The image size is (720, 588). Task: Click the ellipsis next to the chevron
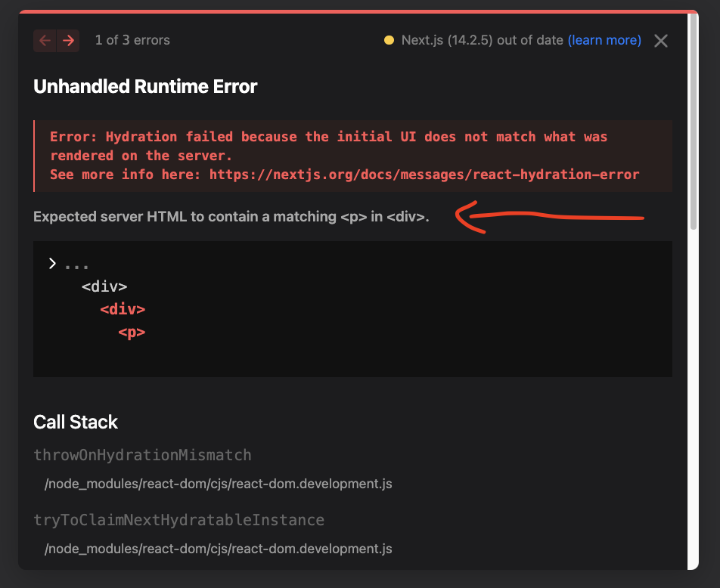pyautogui.click(x=76, y=266)
